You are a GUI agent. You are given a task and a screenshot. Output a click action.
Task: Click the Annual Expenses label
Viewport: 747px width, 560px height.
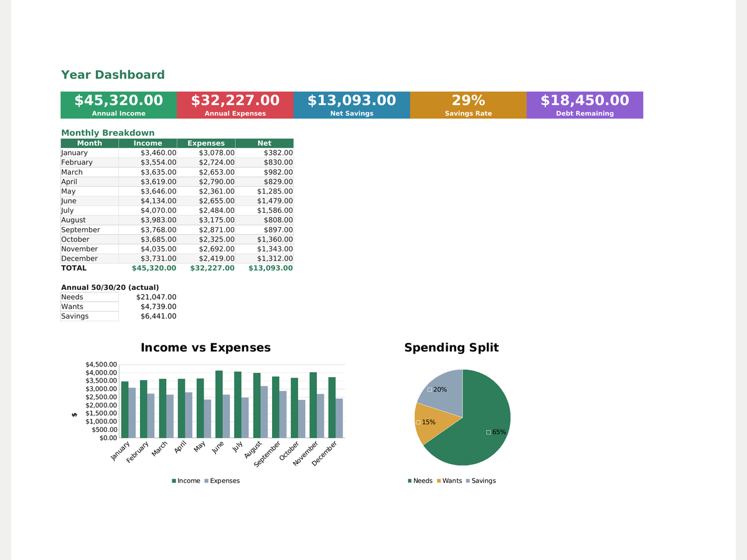click(x=235, y=114)
